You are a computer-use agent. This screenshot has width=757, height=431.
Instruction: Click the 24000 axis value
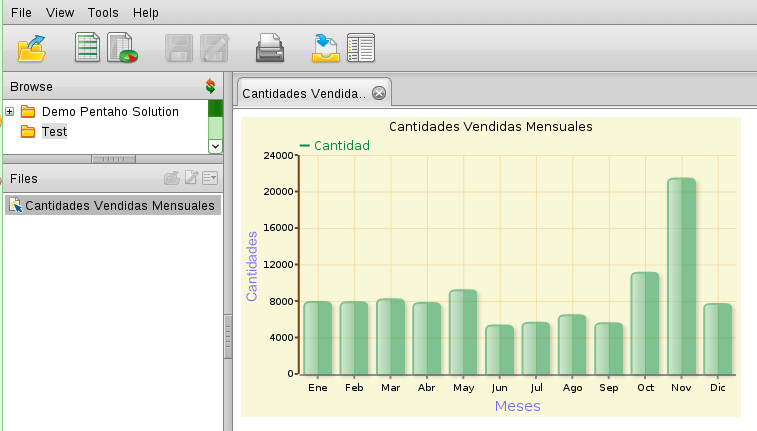(278, 155)
